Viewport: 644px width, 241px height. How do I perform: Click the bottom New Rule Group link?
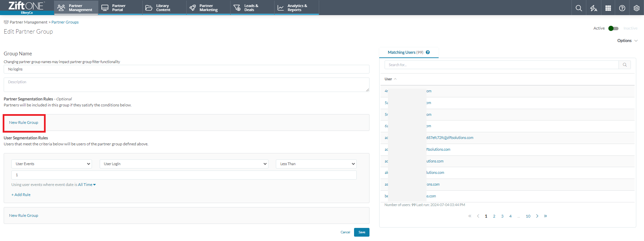coord(23,215)
